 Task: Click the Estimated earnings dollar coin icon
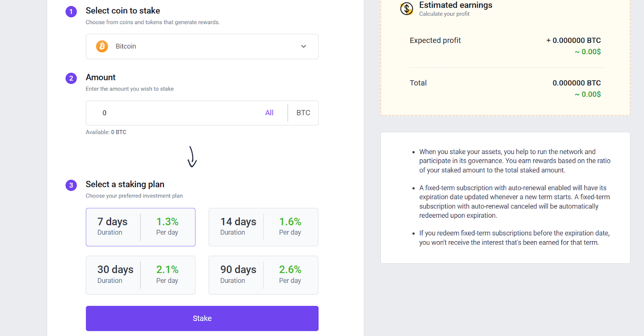407,8
